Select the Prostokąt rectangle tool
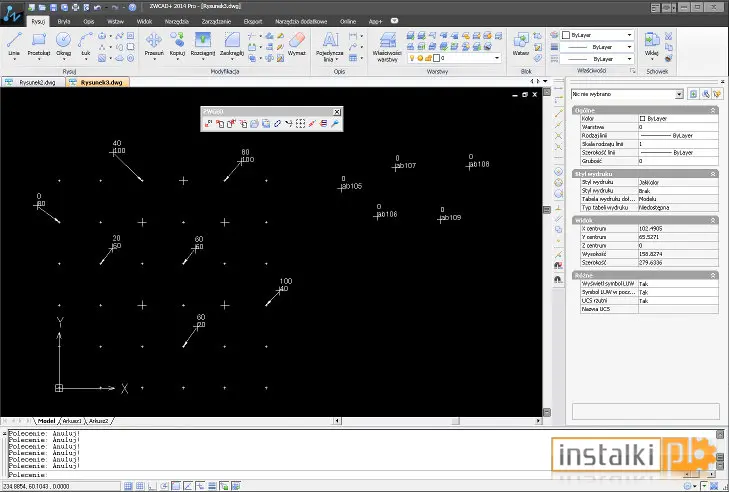This screenshot has height=492, width=729. [39, 44]
